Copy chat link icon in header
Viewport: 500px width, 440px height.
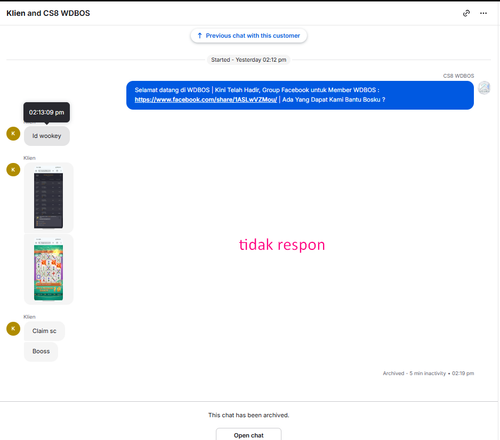(x=466, y=13)
